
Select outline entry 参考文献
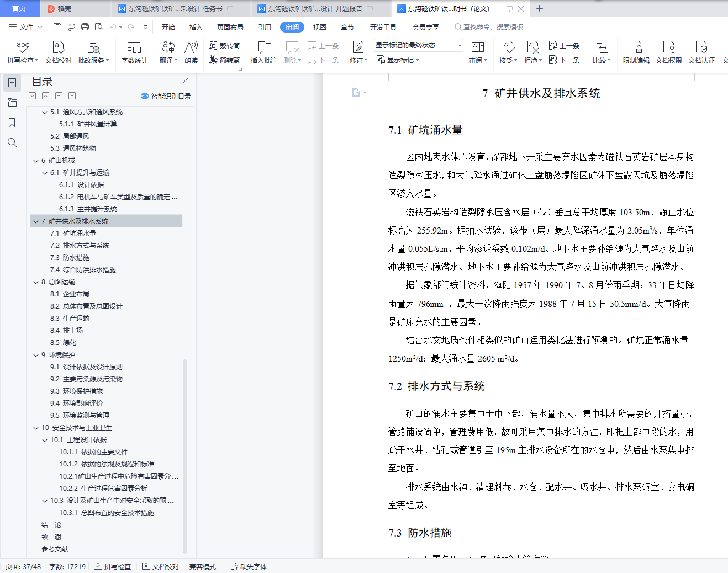(55, 549)
